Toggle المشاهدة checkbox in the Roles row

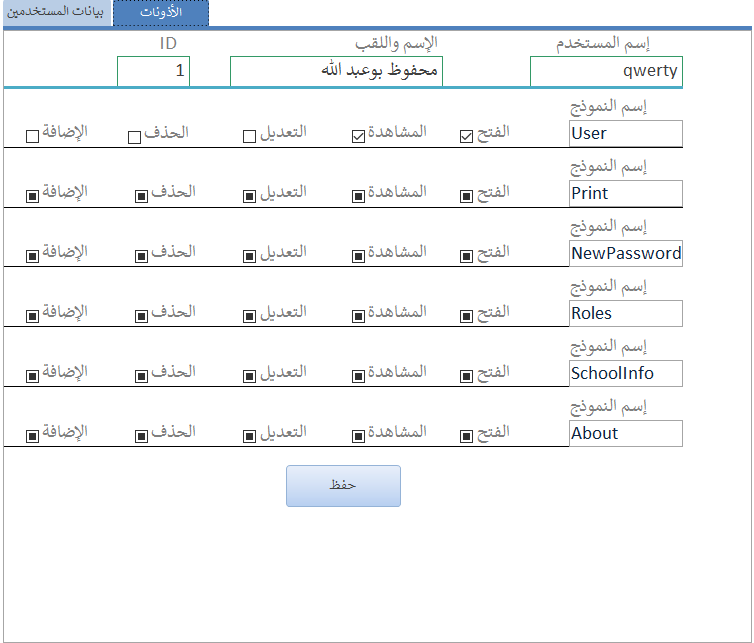tap(358, 316)
